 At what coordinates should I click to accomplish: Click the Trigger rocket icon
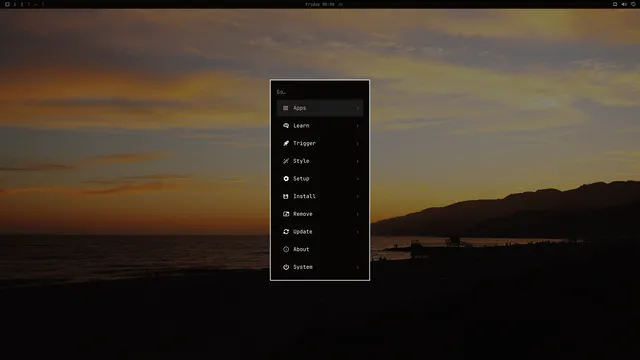286,143
